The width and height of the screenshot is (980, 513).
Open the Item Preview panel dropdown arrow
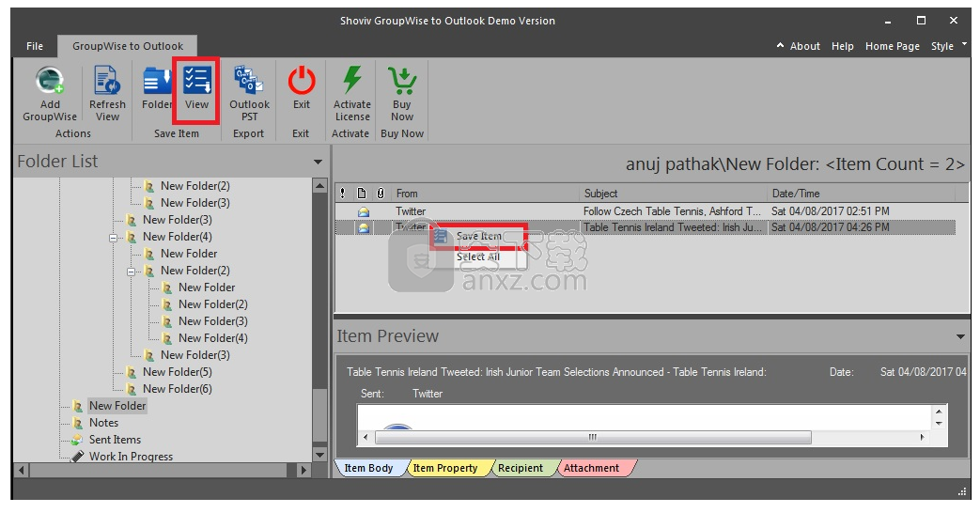pyautogui.click(x=960, y=336)
